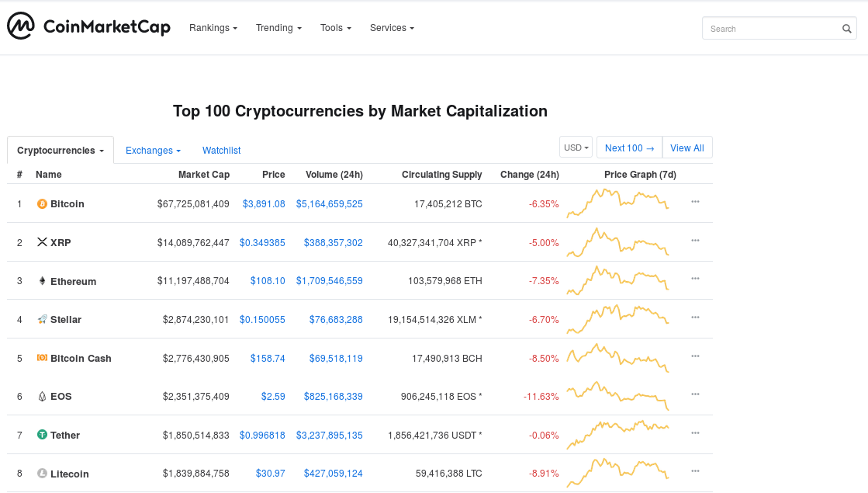The height and width of the screenshot is (493, 868).
Task: Click the Stellar rocket icon
Action: 43,319
